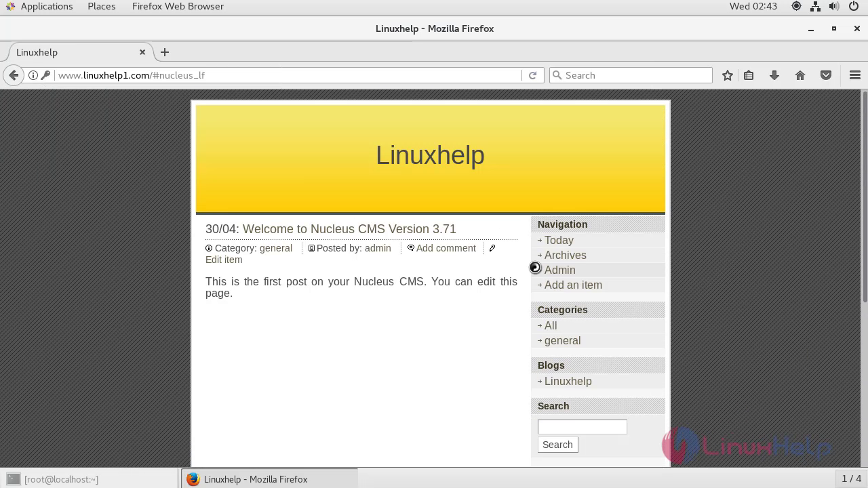The width and height of the screenshot is (868, 488).
Task: Focus the blog search text field
Action: [583, 427]
